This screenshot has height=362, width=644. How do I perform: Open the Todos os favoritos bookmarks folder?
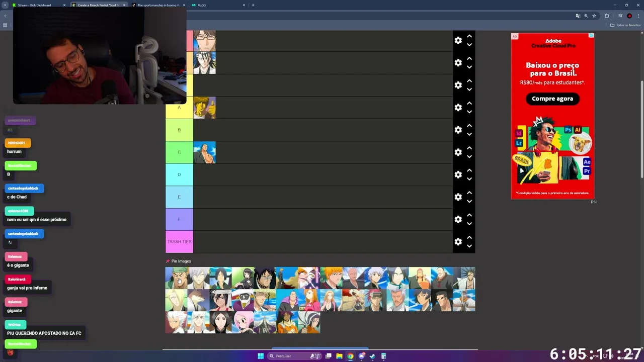pyautogui.click(x=625, y=25)
